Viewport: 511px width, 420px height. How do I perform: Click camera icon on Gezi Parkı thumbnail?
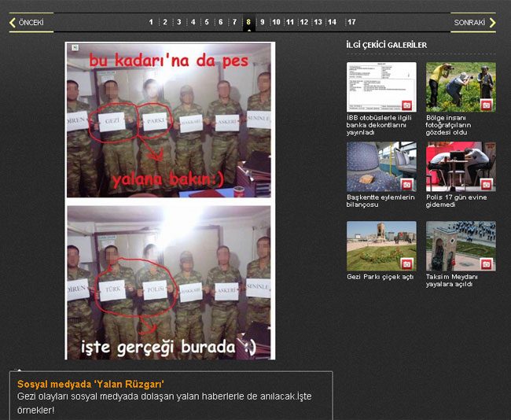click(x=407, y=263)
